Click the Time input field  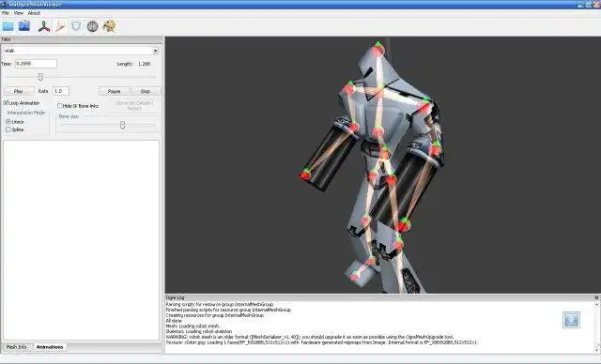click(x=36, y=64)
